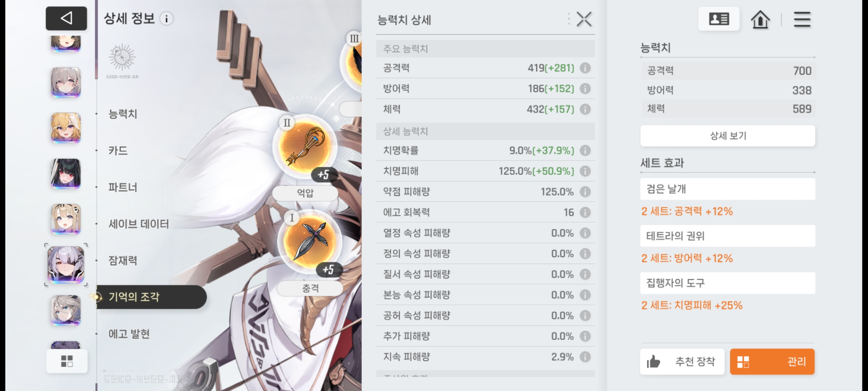Show info for 공격력 stat
Image resolution: width=868 pixels, height=391 pixels.
[585, 68]
